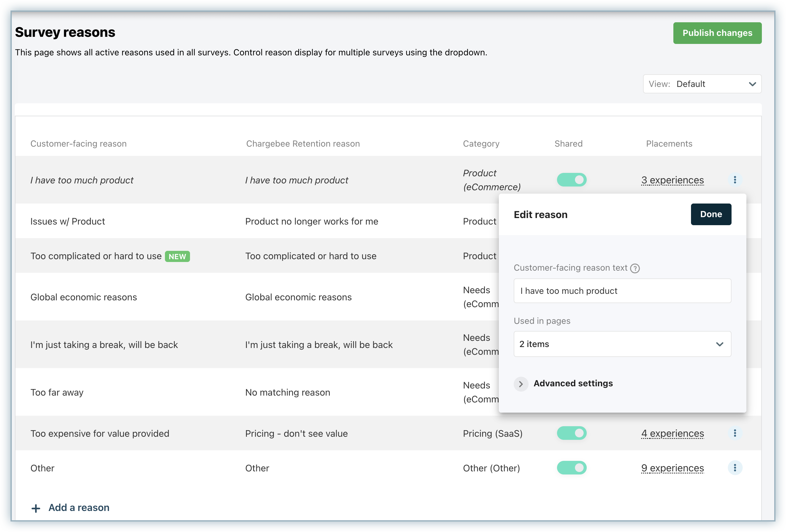This screenshot has height=532, width=786.
Task: Click the Publish changes button
Action: pos(717,33)
